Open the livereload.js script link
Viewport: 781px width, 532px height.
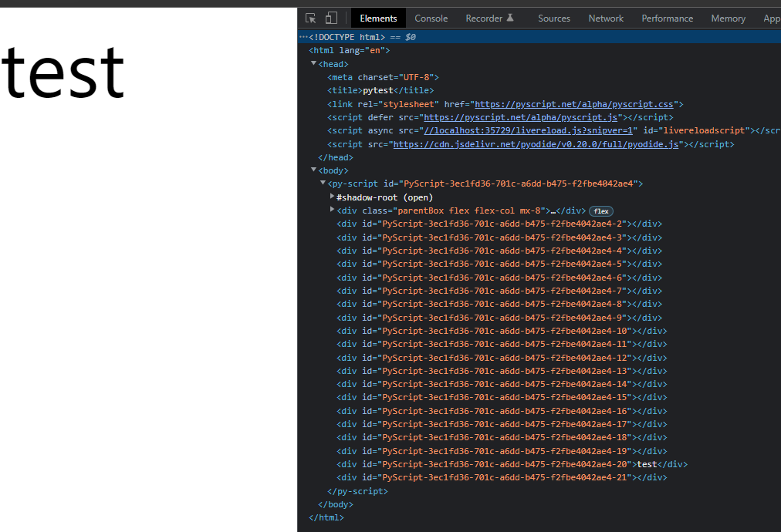[528, 130]
